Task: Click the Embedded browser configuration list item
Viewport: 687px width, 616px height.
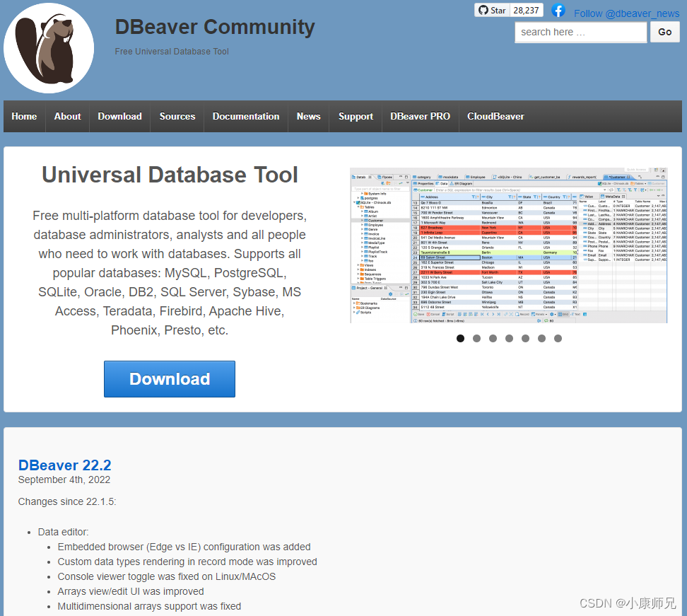Action: 184,547
